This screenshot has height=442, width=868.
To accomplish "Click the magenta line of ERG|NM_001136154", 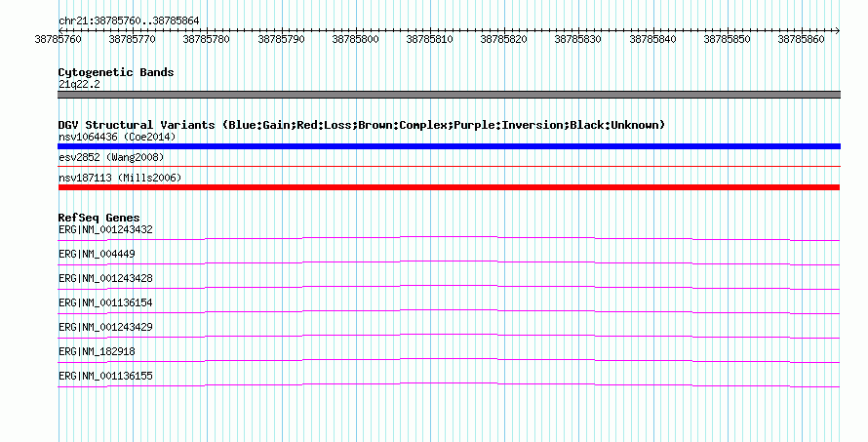I will pos(449,311).
